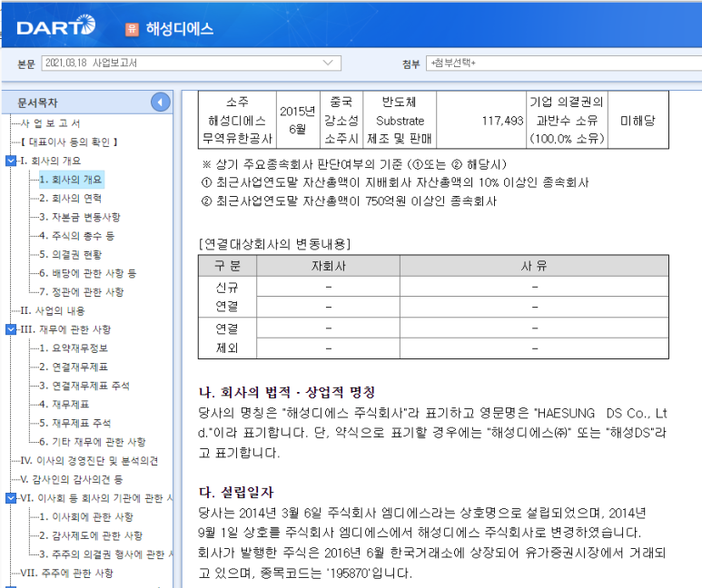702x588 pixels.
Task: Open 3. 연결재무제표 주석
Action: tap(84, 386)
